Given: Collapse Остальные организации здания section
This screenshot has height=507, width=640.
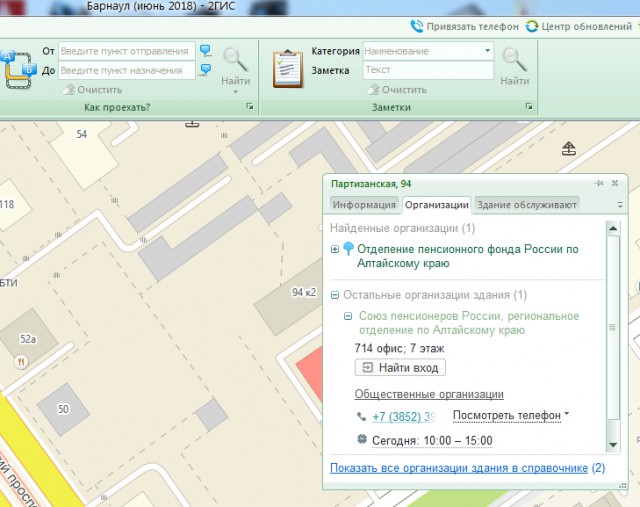Looking at the screenshot, I should [335, 295].
